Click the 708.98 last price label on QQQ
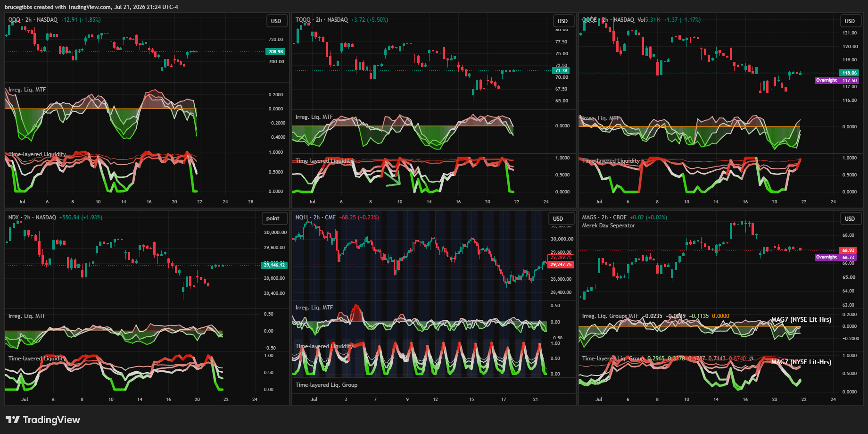The image size is (868, 434). 276,52
